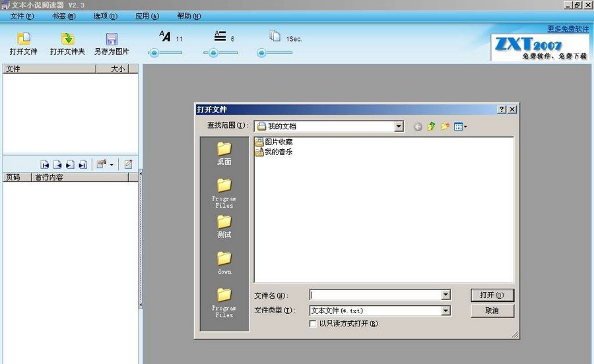This screenshot has height=364, width=594.
Task: Jump to first page icon
Action: [45, 165]
